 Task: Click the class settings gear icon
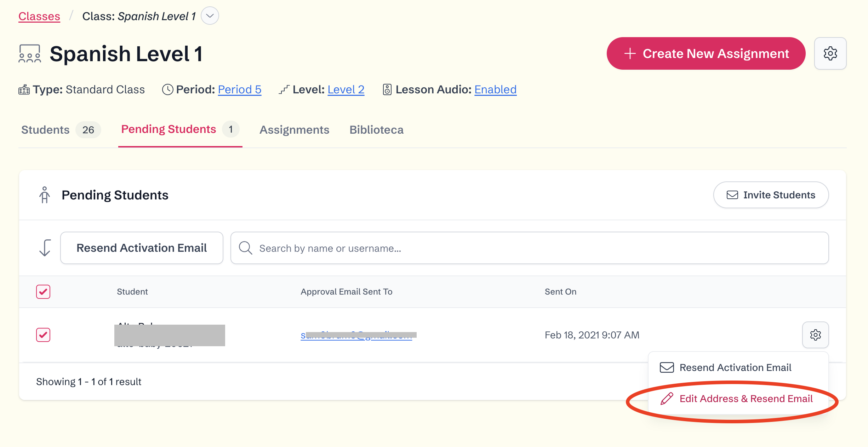(x=830, y=53)
